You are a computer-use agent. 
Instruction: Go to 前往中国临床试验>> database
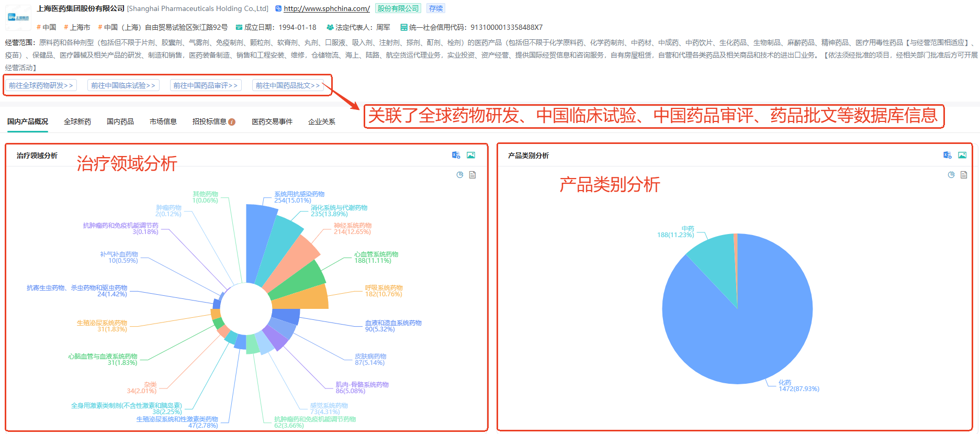click(x=123, y=85)
